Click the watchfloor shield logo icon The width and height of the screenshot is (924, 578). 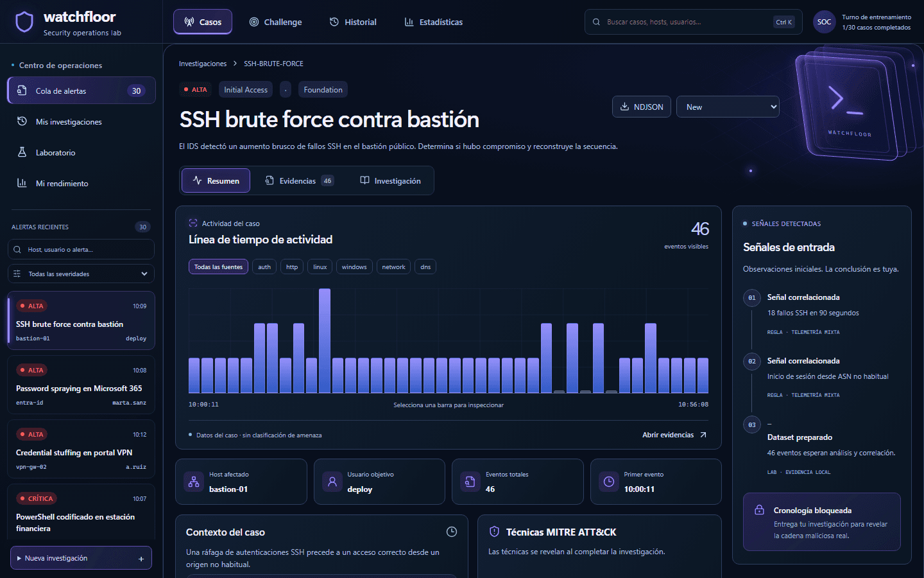click(x=24, y=22)
